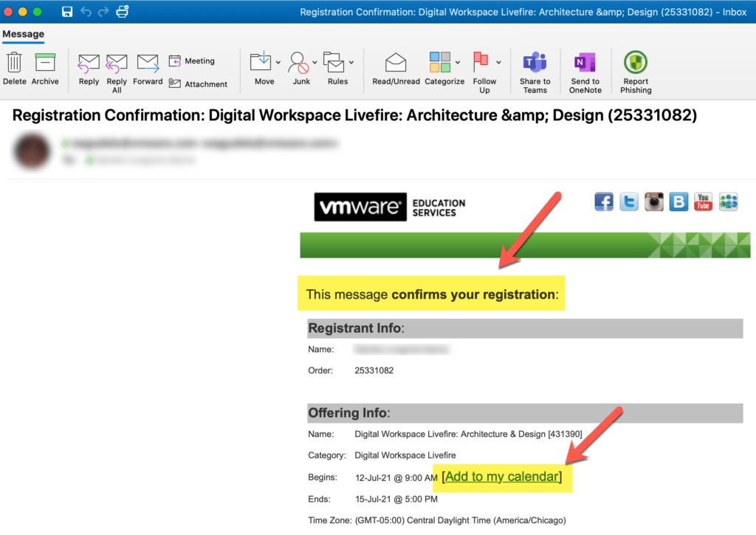Expand Follow Up options arrow
The height and width of the screenshot is (535, 756).
(x=498, y=63)
